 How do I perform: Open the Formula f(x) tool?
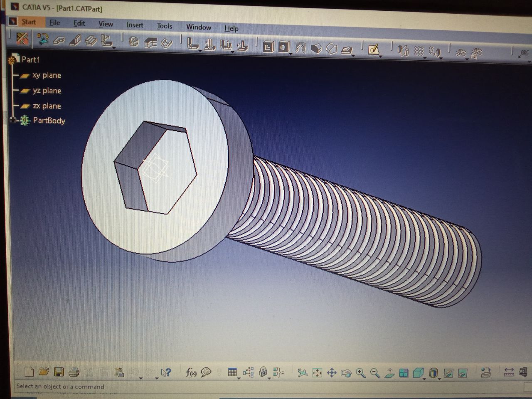pos(191,372)
